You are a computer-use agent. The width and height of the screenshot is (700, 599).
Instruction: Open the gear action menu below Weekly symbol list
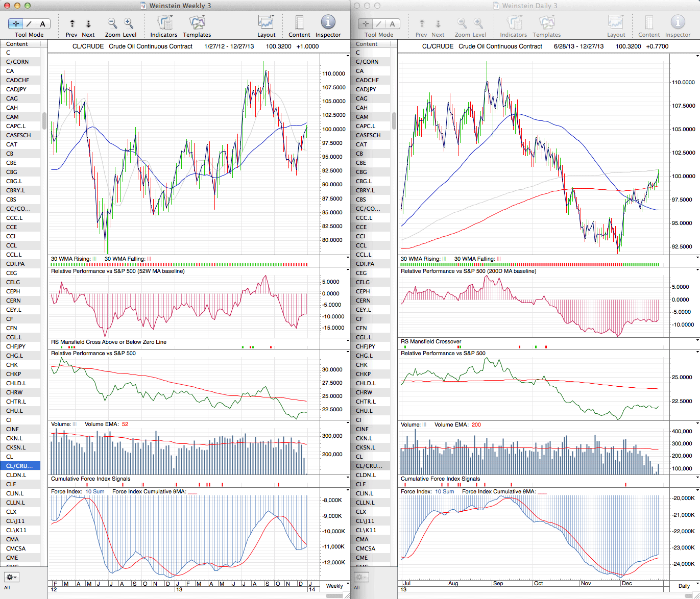(x=11, y=577)
